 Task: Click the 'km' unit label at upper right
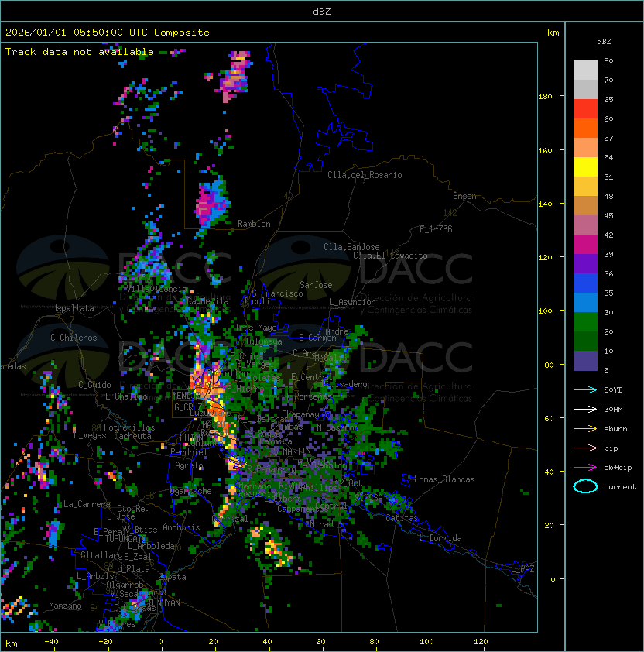553,33
